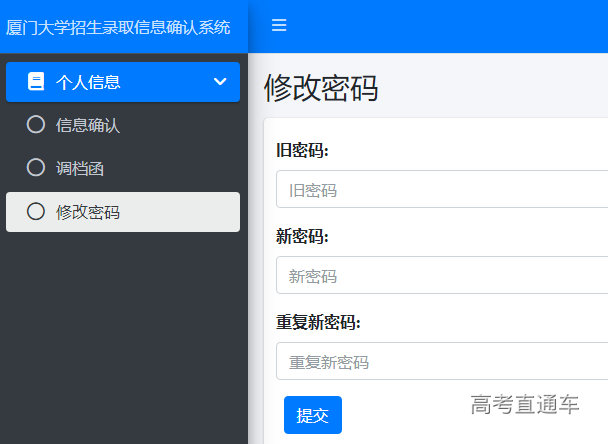Image resolution: width=608 pixels, height=444 pixels.
Task: Click the book icon beside 个人信息
Action: tap(36, 82)
